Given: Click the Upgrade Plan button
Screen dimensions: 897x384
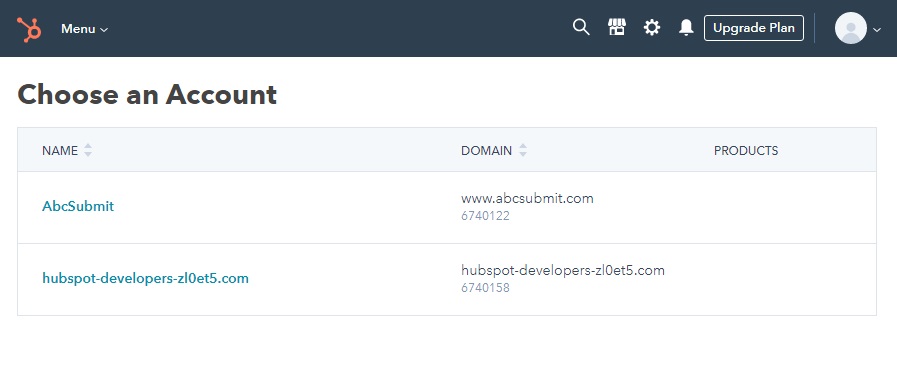Looking at the screenshot, I should point(753,28).
